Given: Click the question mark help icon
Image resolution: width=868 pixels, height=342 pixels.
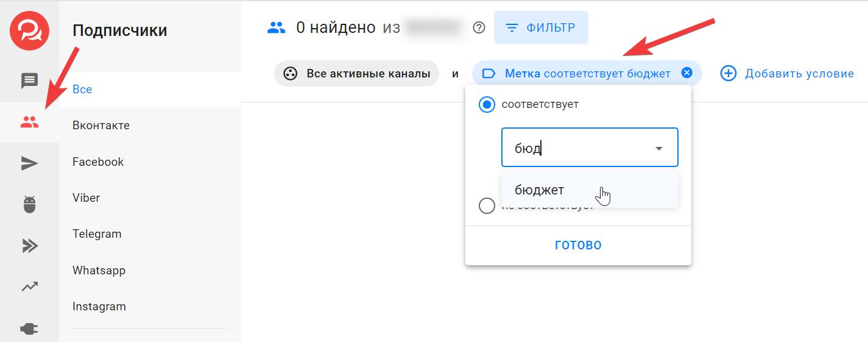Looking at the screenshot, I should pos(479,27).
